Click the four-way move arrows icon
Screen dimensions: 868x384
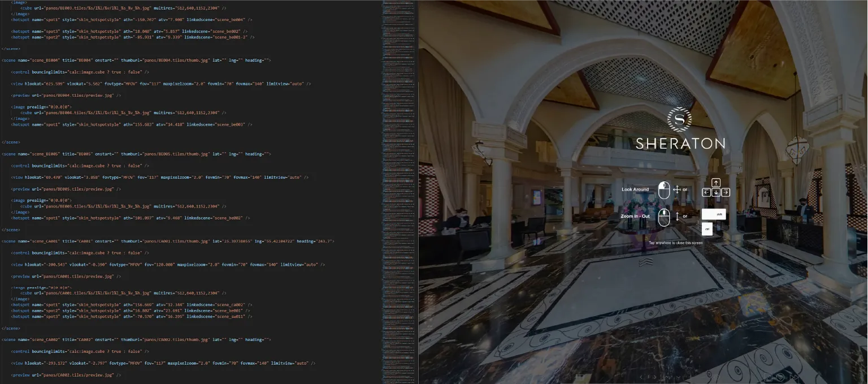(x=677, y=189)
